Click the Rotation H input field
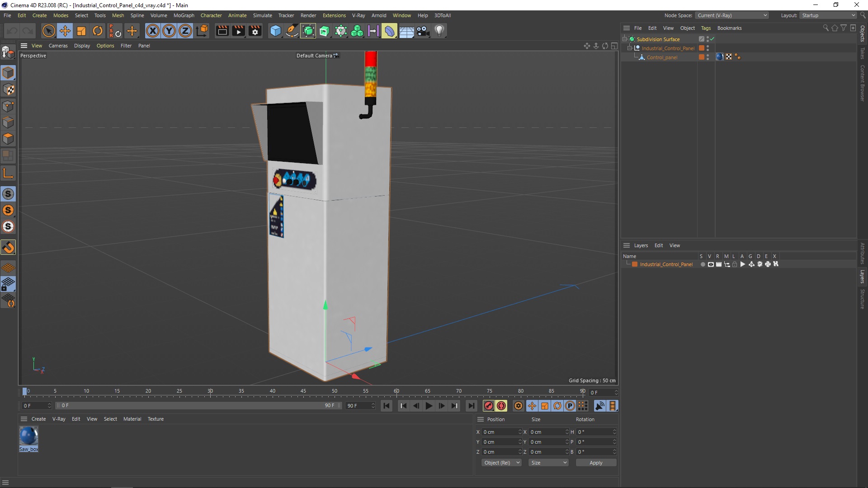The image size is (868, 488). tap(596, 432)
